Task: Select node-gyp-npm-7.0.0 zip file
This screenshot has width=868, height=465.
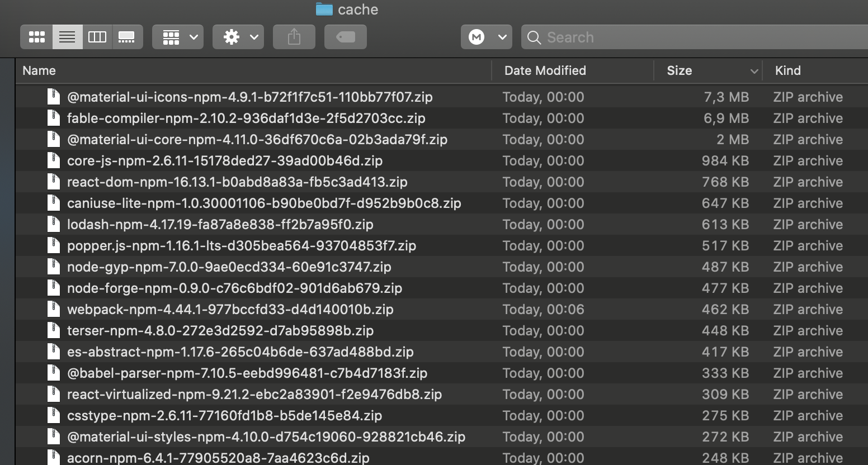Action: coord(229,267)
